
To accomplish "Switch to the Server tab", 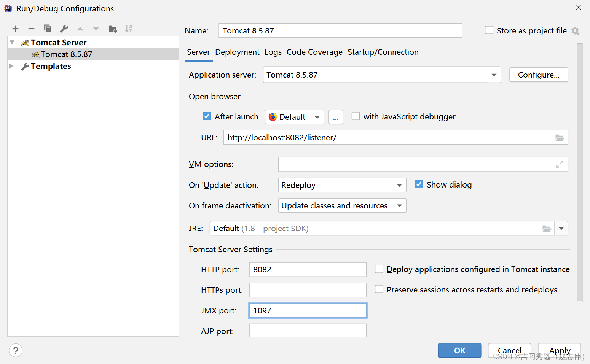I will point(198,52).
